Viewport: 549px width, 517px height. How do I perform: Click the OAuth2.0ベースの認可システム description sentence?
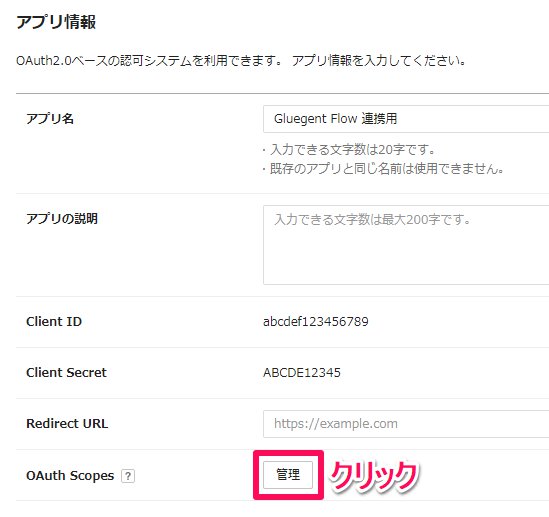(241, 61)
